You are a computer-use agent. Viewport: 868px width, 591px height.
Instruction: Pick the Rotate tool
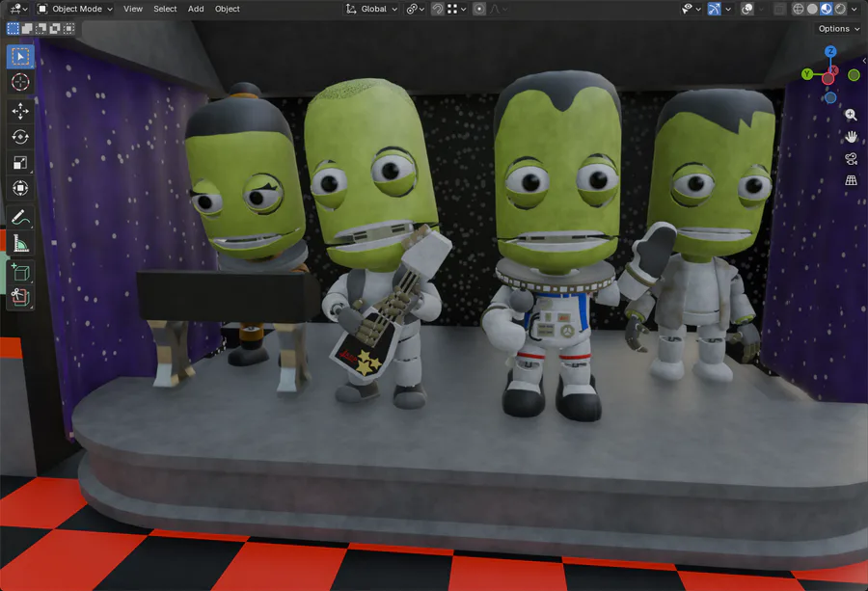click(x=20, y=137)
